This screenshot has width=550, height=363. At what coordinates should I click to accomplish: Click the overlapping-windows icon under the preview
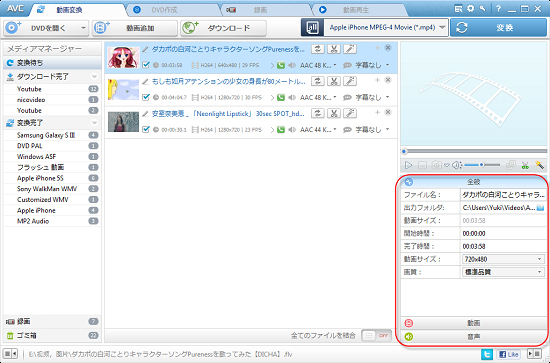(511, 165)
